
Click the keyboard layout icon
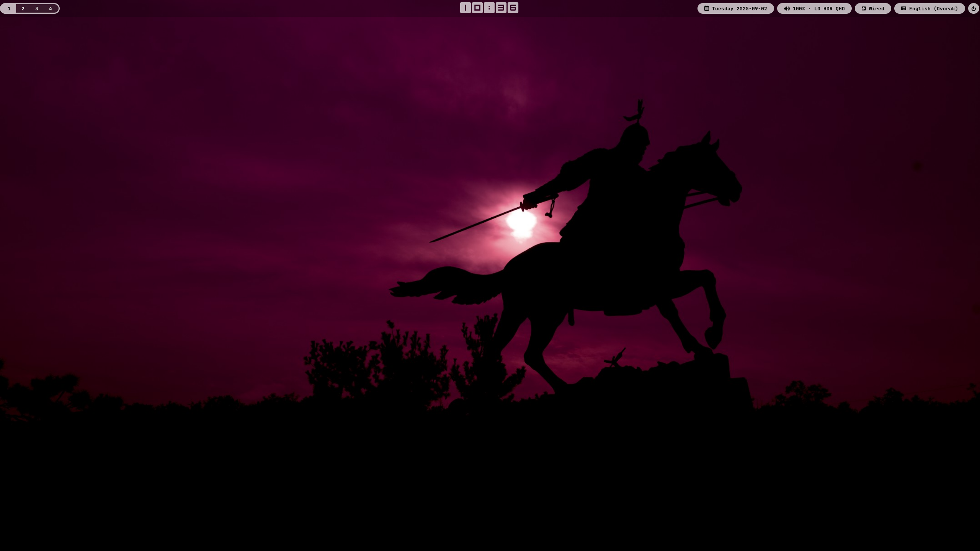pos(903,8)
